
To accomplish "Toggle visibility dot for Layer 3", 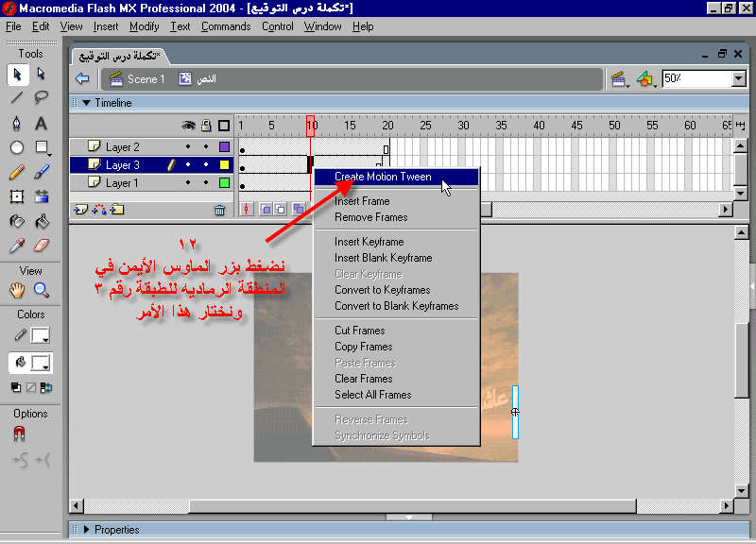I will coord(188,164).
